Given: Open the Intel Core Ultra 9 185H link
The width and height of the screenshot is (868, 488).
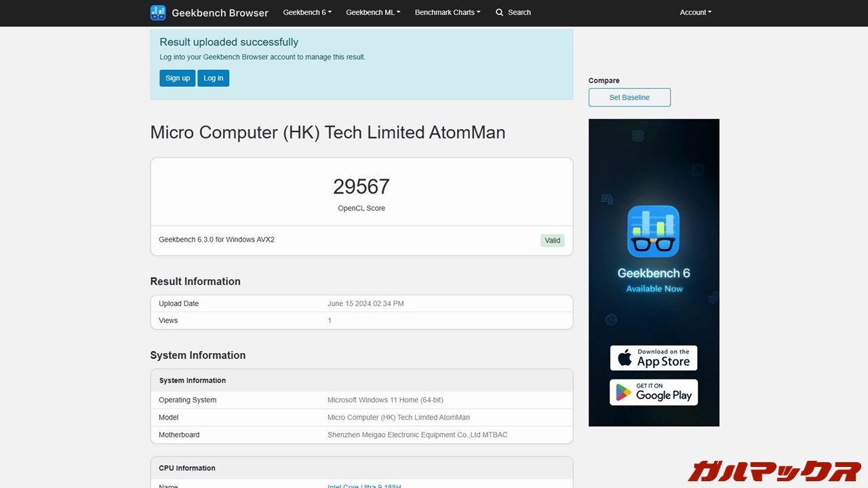Looking at the screenshot, I should tap(365, 486).
